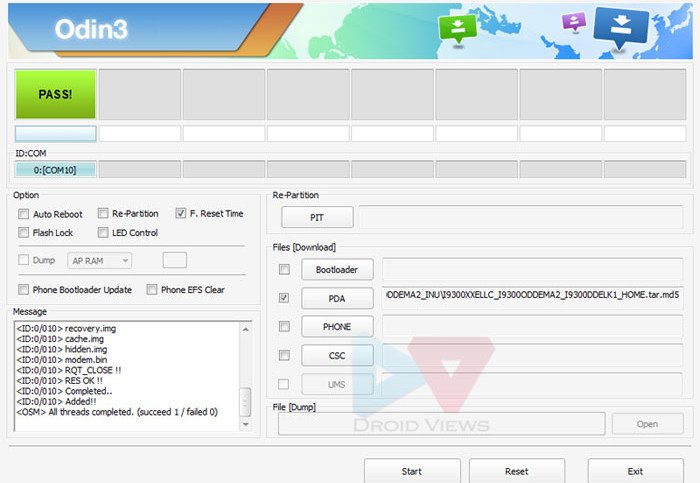Select the 'hidden.img' log line

[x=62, y=349]
